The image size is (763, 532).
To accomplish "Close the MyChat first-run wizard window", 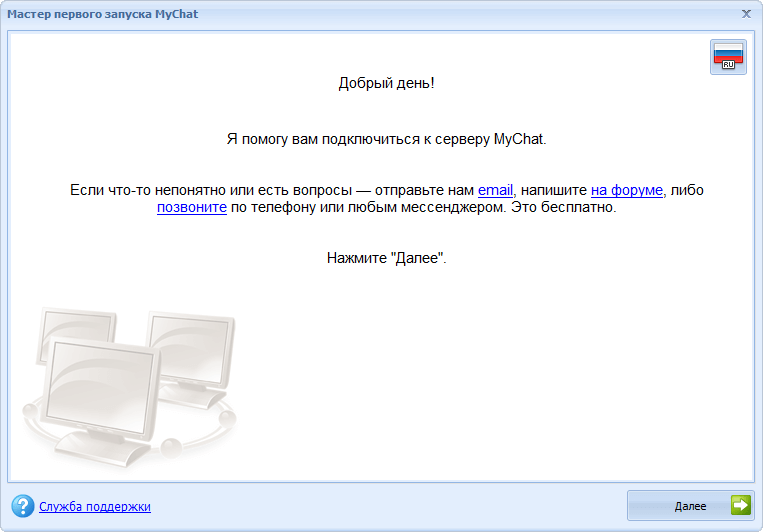I will (746, 14).
